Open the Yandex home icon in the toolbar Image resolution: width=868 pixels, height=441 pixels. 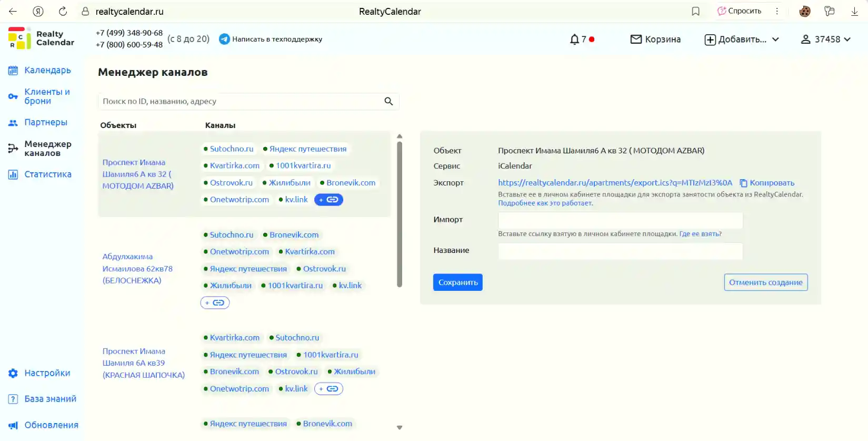[x=38, y=11]
